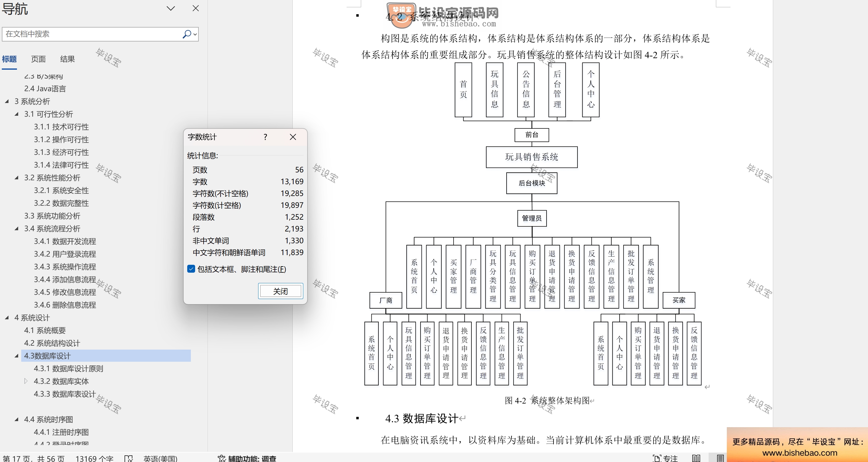Enable 专注 focus mode
The image size is (868, 462).
[x=666, y=458]
